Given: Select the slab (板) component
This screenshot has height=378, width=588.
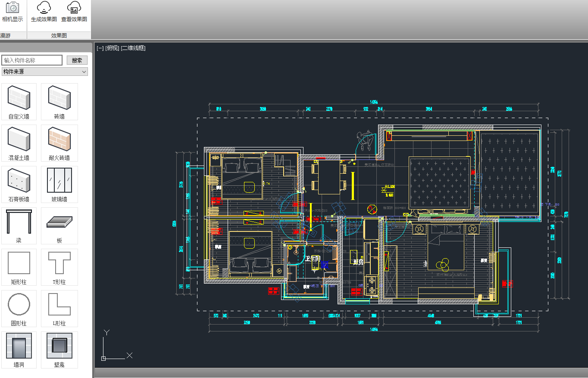Looking at the screenshot, I should coord(59,226).
